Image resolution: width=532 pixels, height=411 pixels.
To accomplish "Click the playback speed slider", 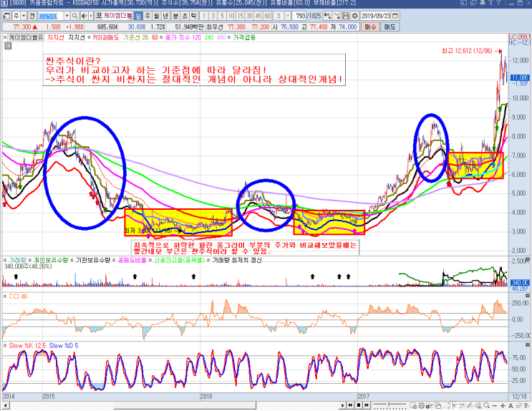I will pos(390,405).
